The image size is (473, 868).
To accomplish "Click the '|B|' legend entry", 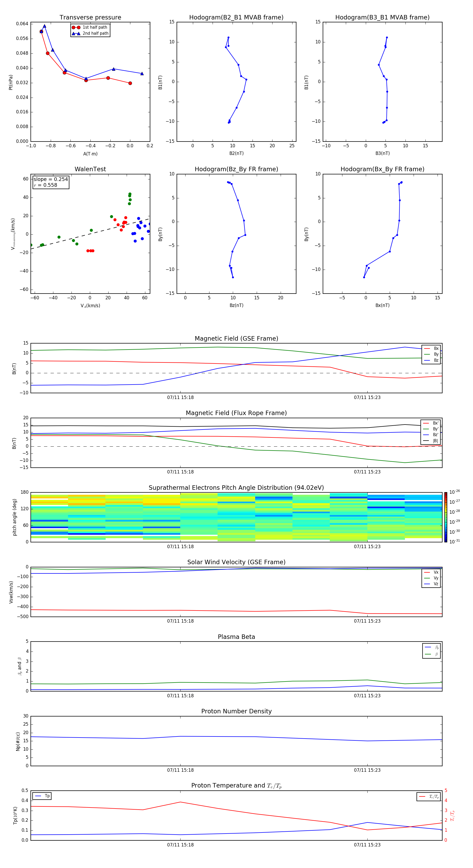I will point(431,441).
